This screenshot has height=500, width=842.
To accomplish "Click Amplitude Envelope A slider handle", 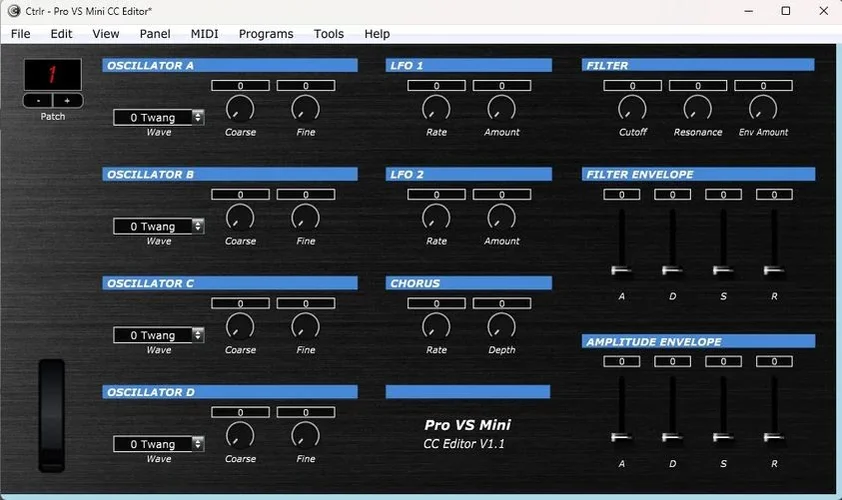I will [x=621, y=437].
